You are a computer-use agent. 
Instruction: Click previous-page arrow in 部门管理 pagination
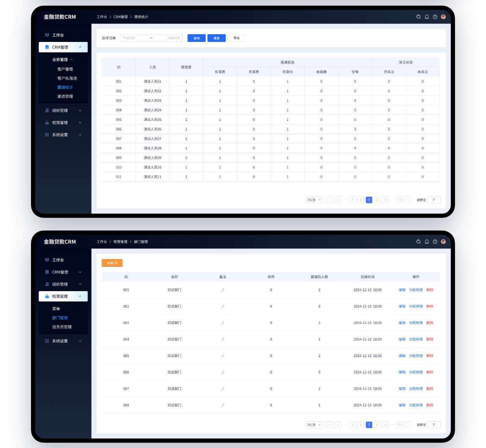click(330, 425)
